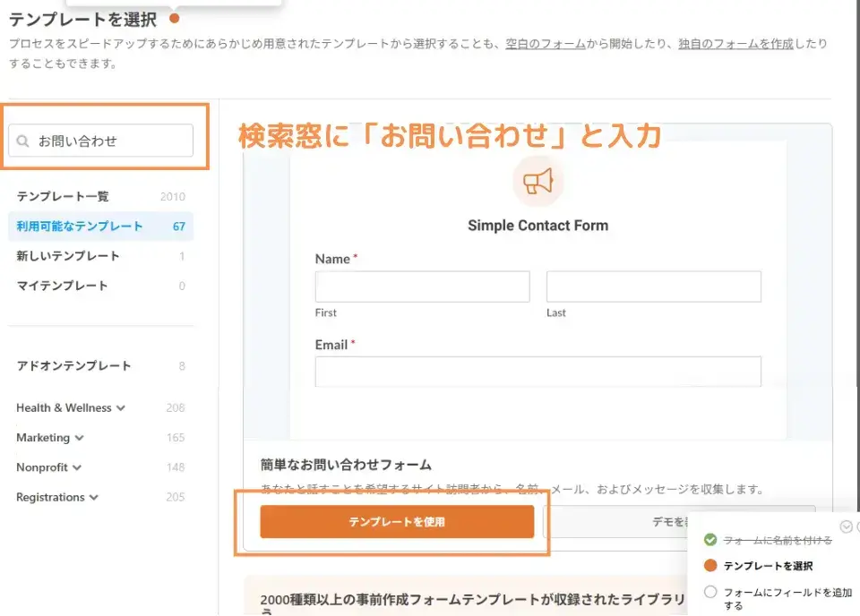Screen dimensions: 860x616
Task: Click the orange テンプレートを使用 button
Action: [396, 520]
